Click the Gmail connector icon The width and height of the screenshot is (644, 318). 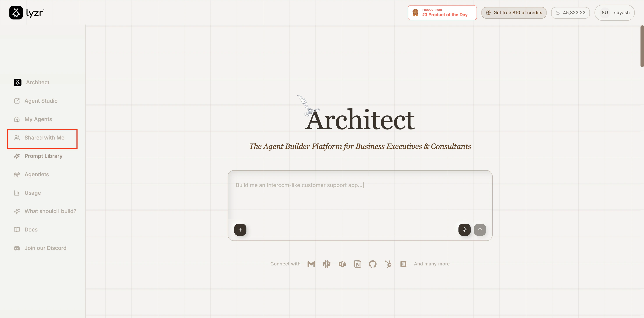click(x=311, y=264)
